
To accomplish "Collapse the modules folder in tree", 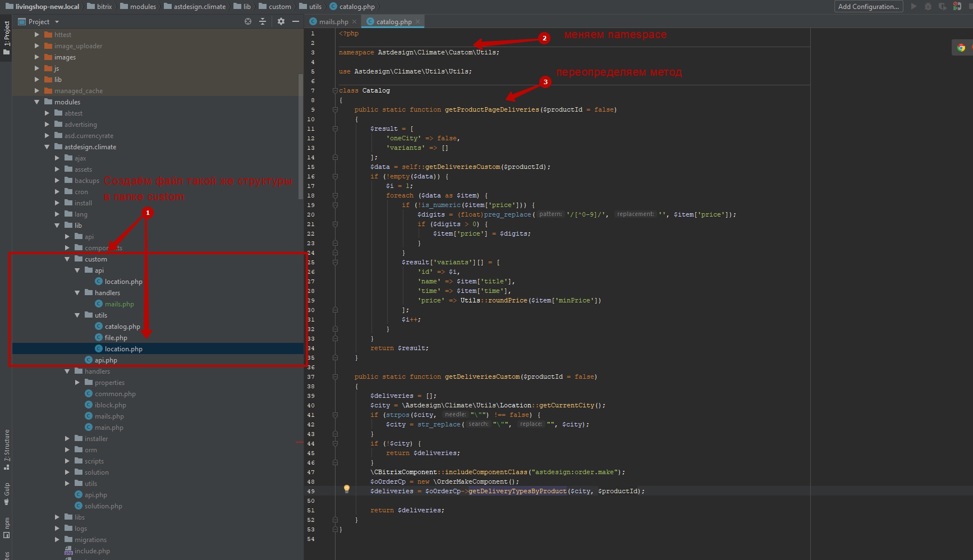I will [37, 102].
